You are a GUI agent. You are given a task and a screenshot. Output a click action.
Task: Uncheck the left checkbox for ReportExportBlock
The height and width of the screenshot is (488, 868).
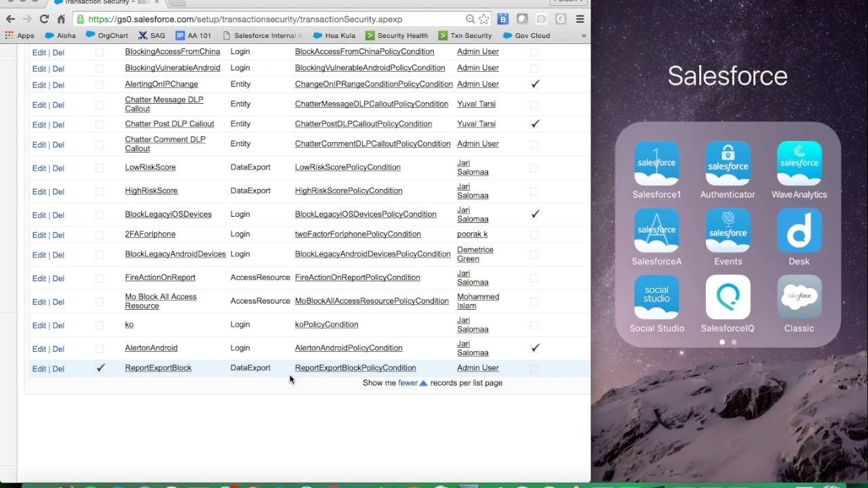100,368
